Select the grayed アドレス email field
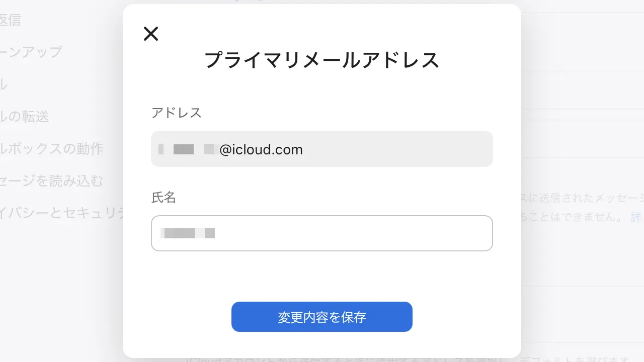This screenshot has height=362, width=644. click(322, 149)
